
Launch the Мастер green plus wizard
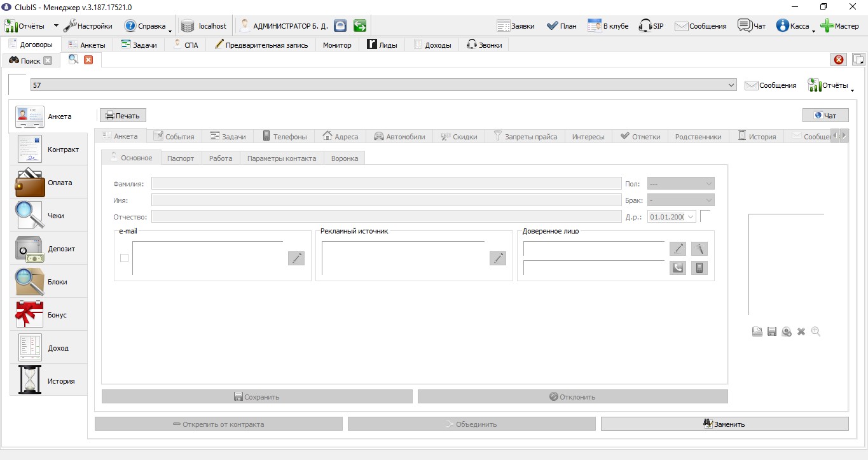tap(839, 26)
